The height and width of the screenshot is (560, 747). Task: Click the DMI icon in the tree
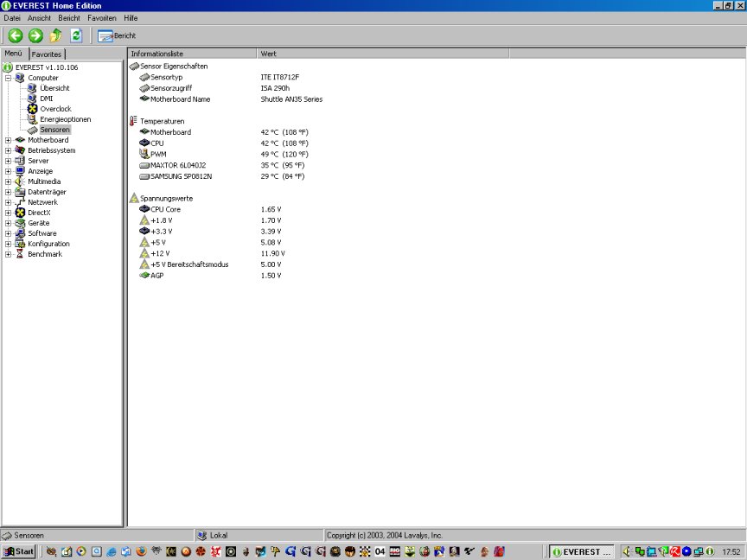tap(33, 99)
